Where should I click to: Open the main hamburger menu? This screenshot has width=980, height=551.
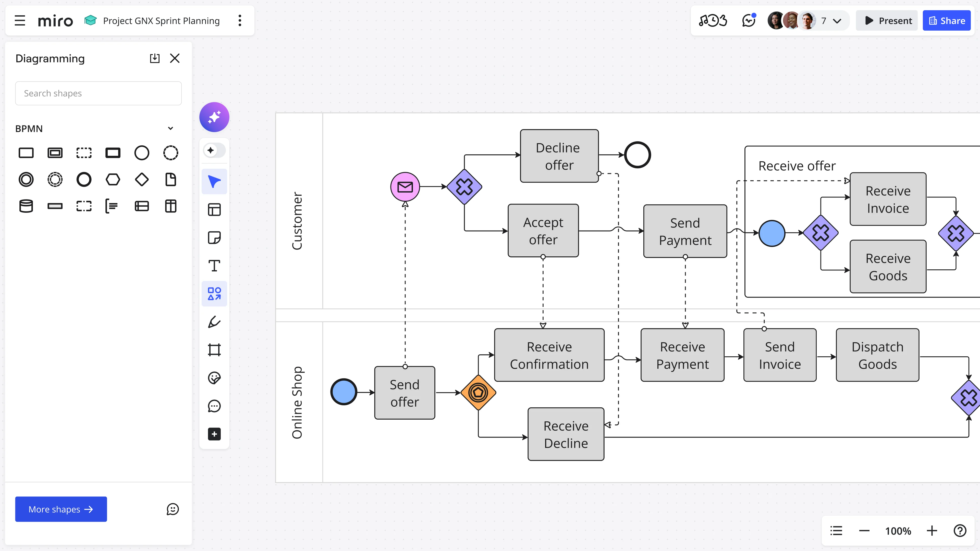[x=20, y=20]
